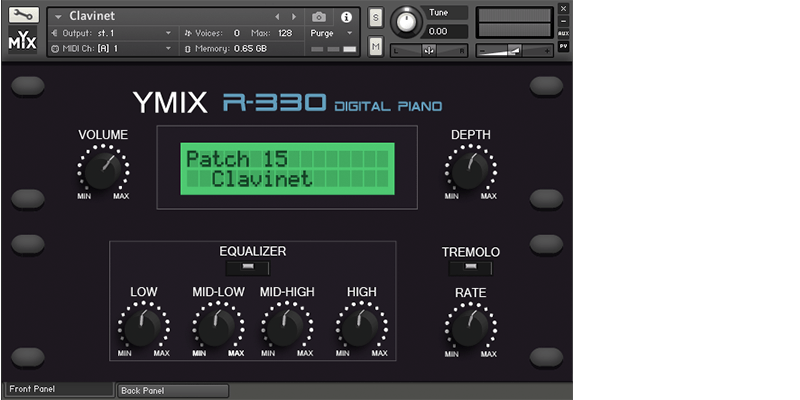
Task: Click the Patch 15 LCD display
Action: pos(287,168)
